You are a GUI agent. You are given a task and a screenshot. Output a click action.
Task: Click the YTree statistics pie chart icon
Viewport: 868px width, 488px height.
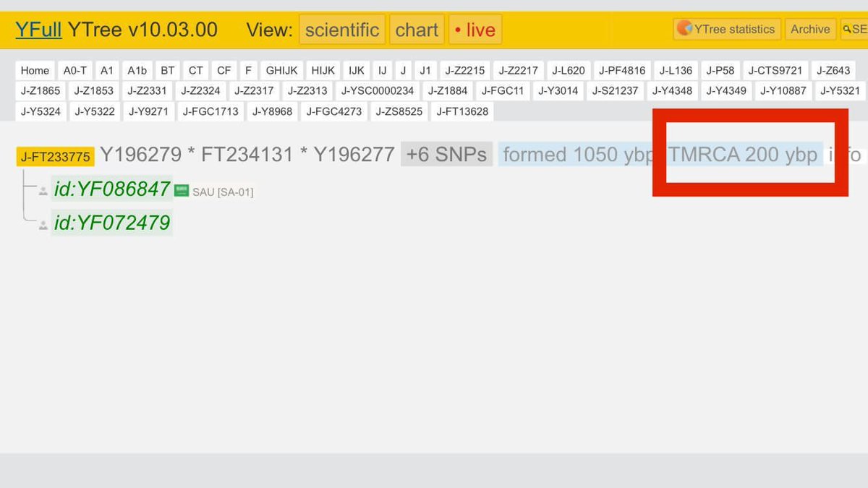click(x=684, y=29)
